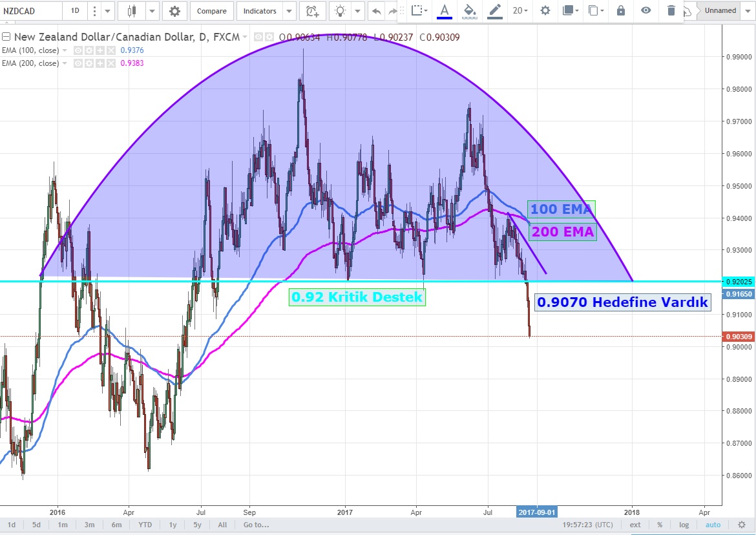This screenshot has width=756, height=535.
Task: Enable the percent scale option
Action: pos(660,525)
